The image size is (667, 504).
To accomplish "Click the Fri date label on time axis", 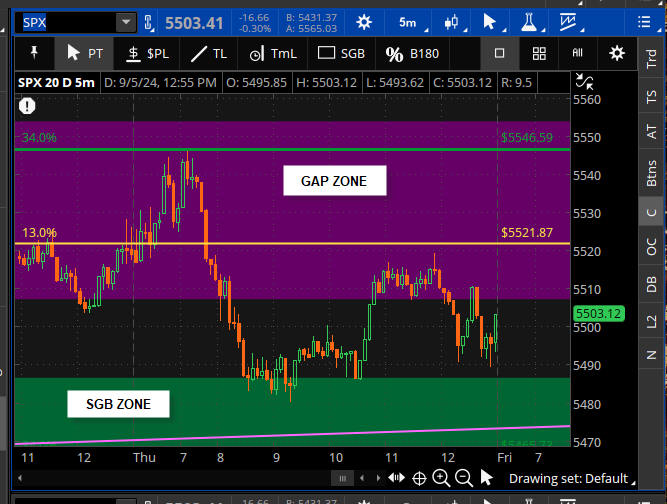I will pyautogui.click(x=505, y=457).
